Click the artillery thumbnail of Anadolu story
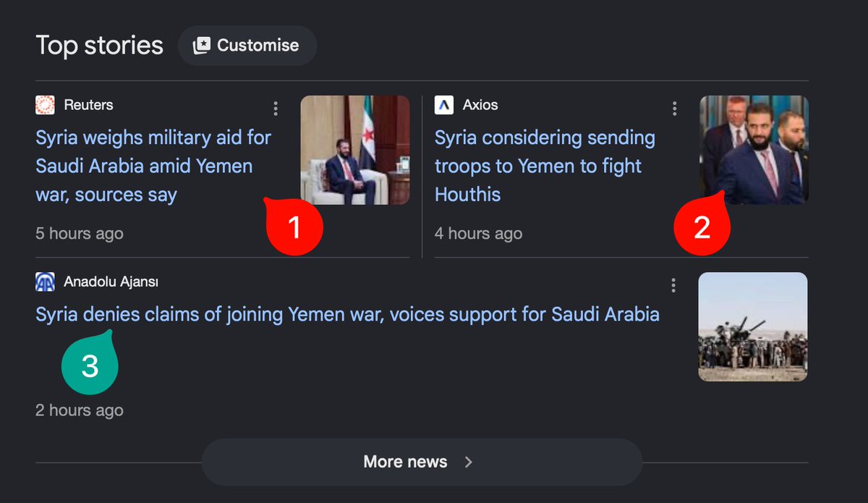 (753, 326)
